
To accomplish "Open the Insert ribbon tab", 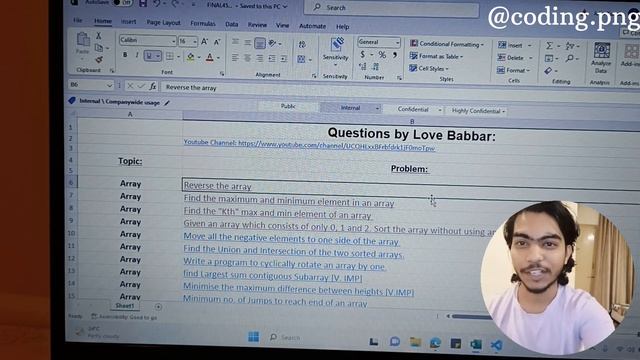I will click(x=129, y=22).
